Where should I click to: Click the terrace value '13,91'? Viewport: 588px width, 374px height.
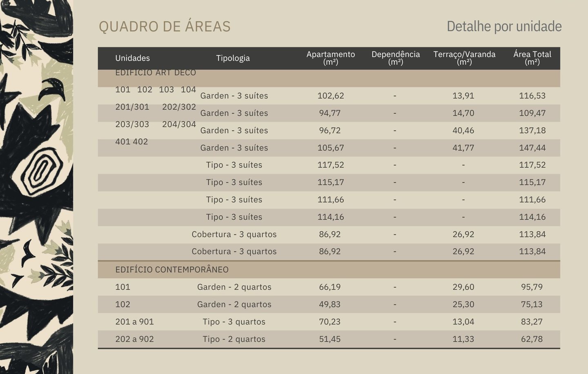tap(463, 96)
